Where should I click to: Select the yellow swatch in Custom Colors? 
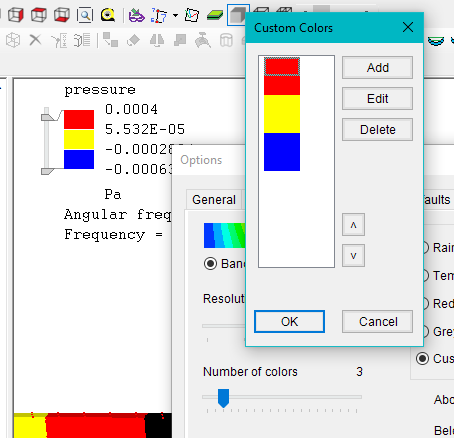click(x=282, y=114)
